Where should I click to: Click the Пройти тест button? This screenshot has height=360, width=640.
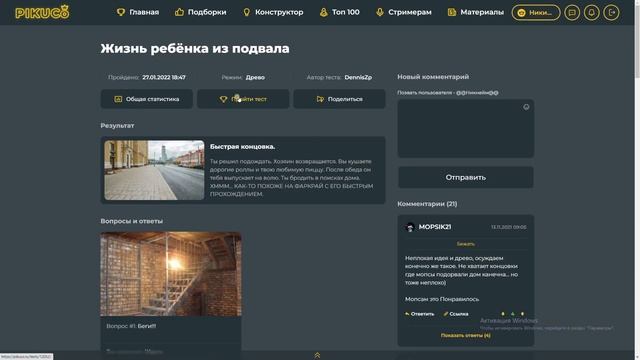pyautogui.click(x=243, y=99)
